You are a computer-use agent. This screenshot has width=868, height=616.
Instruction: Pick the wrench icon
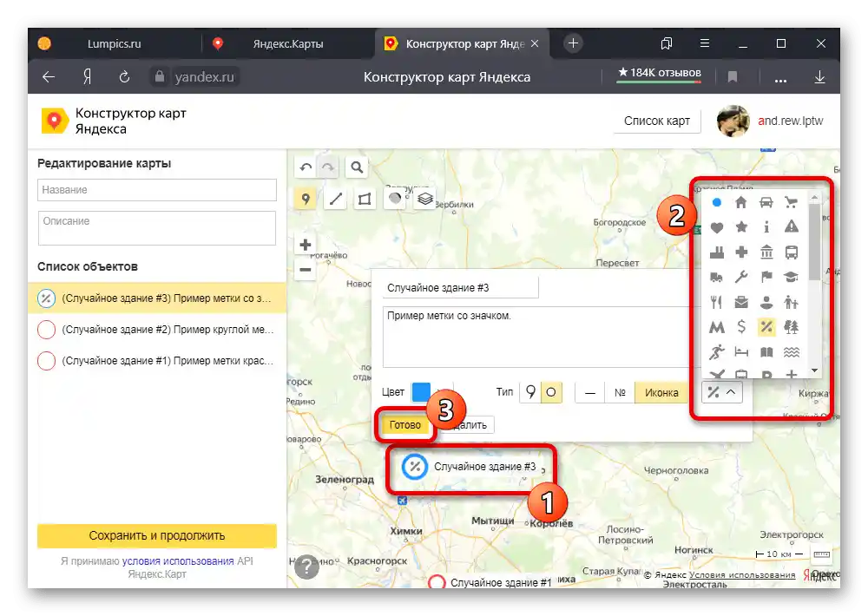point(741,278)
